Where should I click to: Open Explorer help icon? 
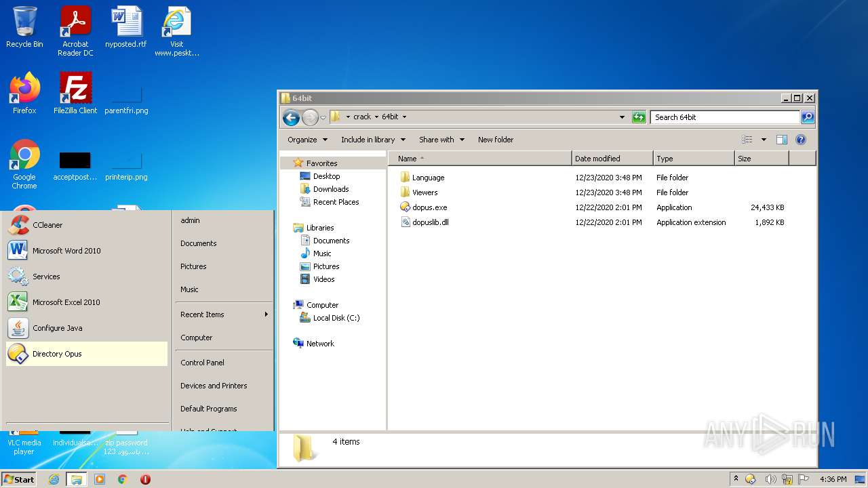(x=801, y=140)
